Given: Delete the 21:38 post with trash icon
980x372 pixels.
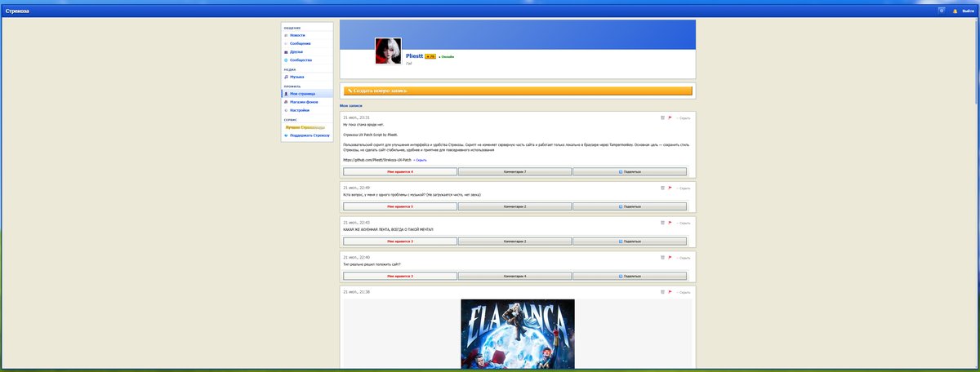Looking at the screenshot, I should click(662, 291).
